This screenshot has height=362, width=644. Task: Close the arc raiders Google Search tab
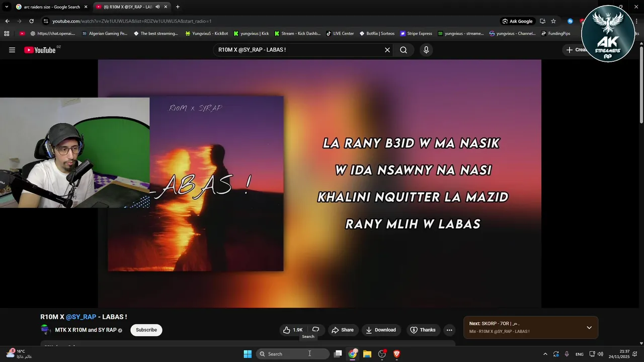pos(86,7)
